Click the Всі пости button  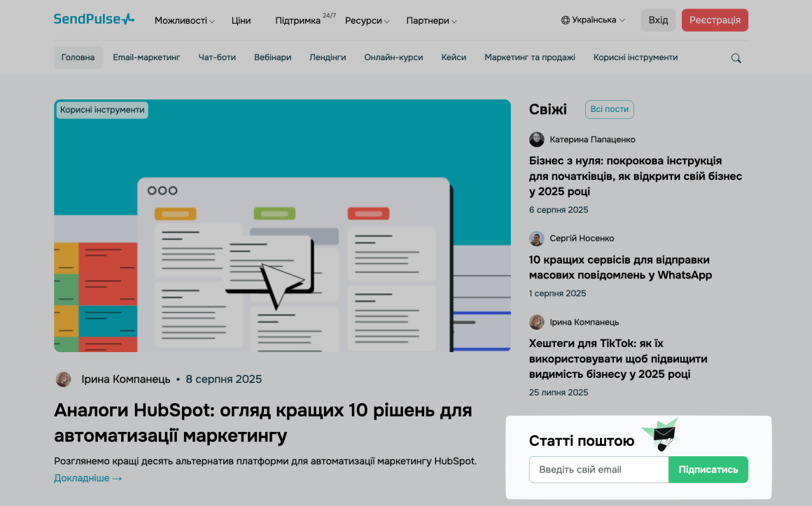point(610,109)
